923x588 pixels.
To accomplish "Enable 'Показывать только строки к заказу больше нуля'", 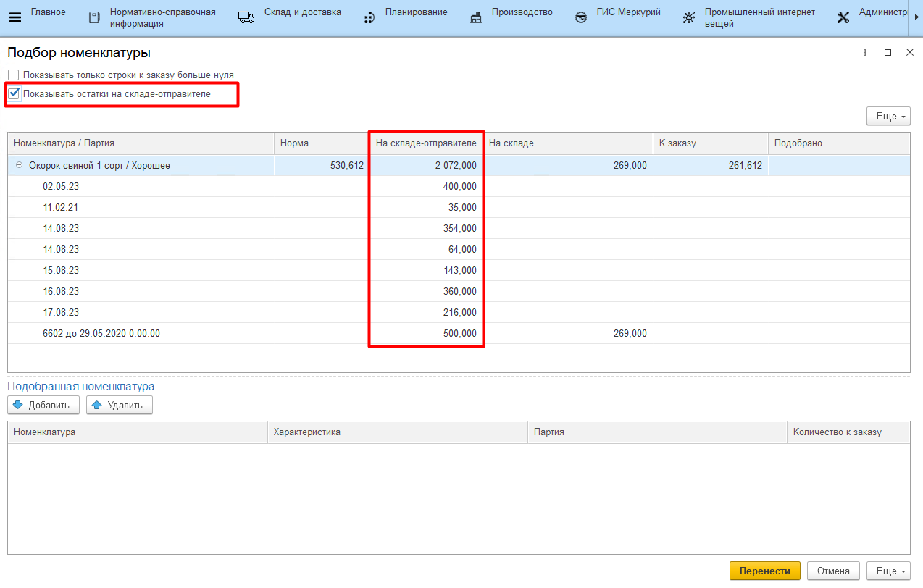I will point(14,75).
